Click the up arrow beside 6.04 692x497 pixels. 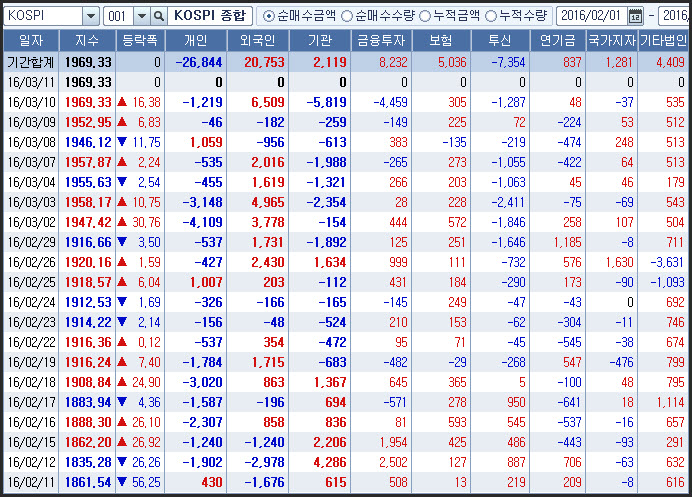[x=122, y=282]
